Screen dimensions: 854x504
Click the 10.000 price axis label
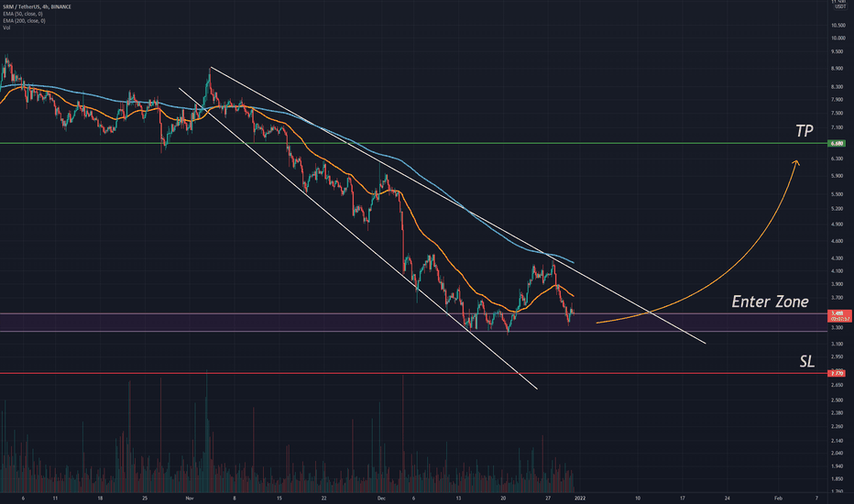pos(838,38)
